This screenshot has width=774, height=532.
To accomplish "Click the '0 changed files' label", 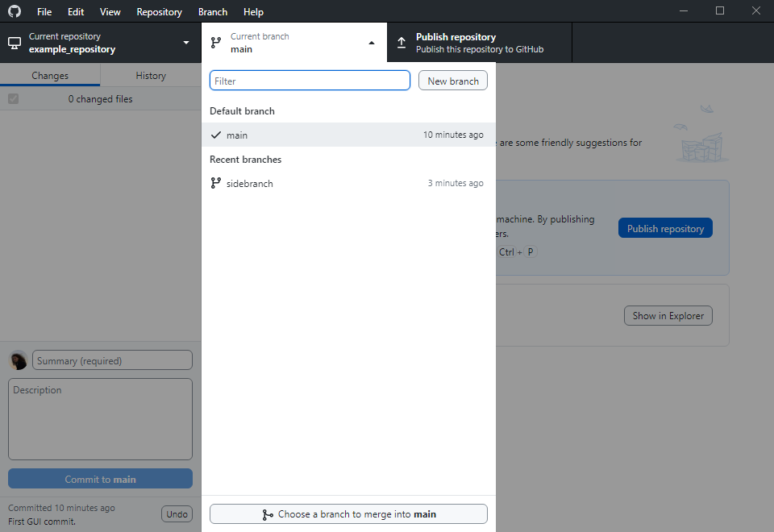I will tap(100, 98).
